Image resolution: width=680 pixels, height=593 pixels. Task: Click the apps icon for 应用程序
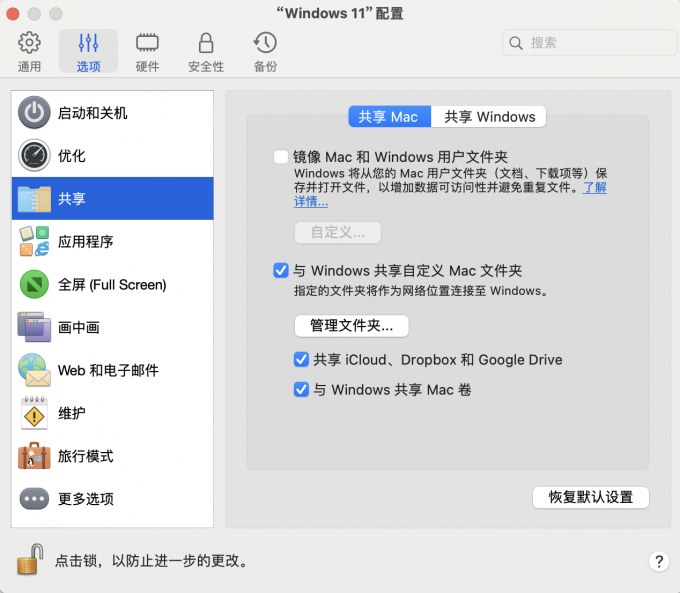pos(34,241)
